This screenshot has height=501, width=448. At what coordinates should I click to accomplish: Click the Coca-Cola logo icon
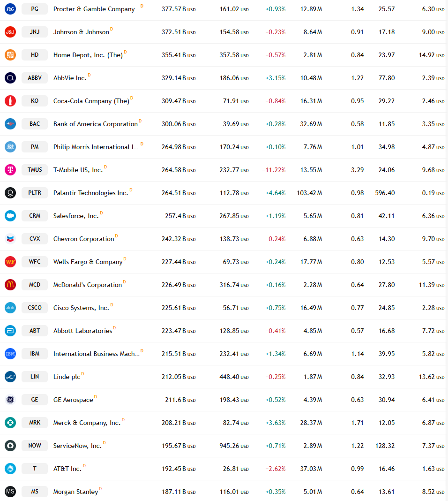tap(10, 101)
